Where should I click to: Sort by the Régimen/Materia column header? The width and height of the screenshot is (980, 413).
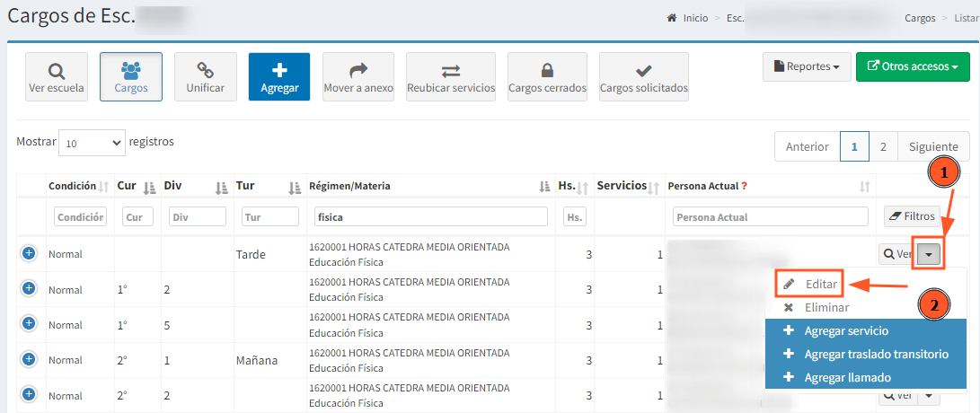click(x=430, y=186)
